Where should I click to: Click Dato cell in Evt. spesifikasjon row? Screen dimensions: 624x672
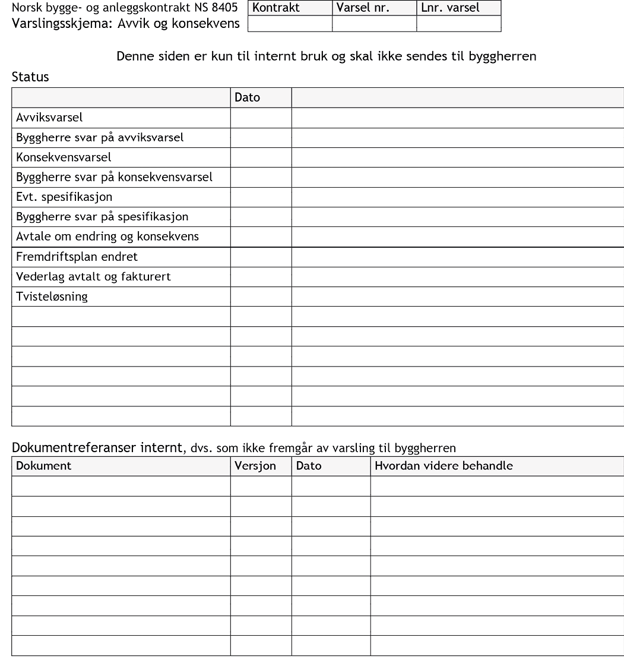point(261,197)
